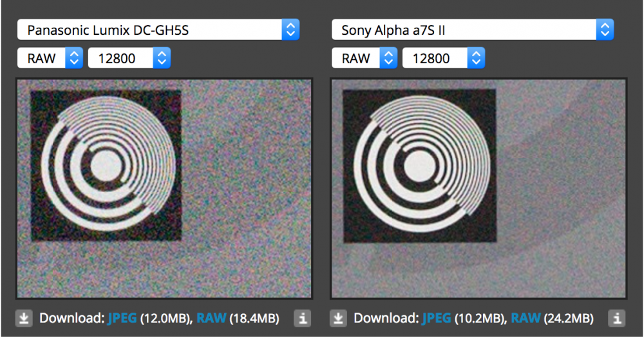Download the 10.2MB JPEG for Sony
The image size is (644, 339).
click(x=436, y=318)
